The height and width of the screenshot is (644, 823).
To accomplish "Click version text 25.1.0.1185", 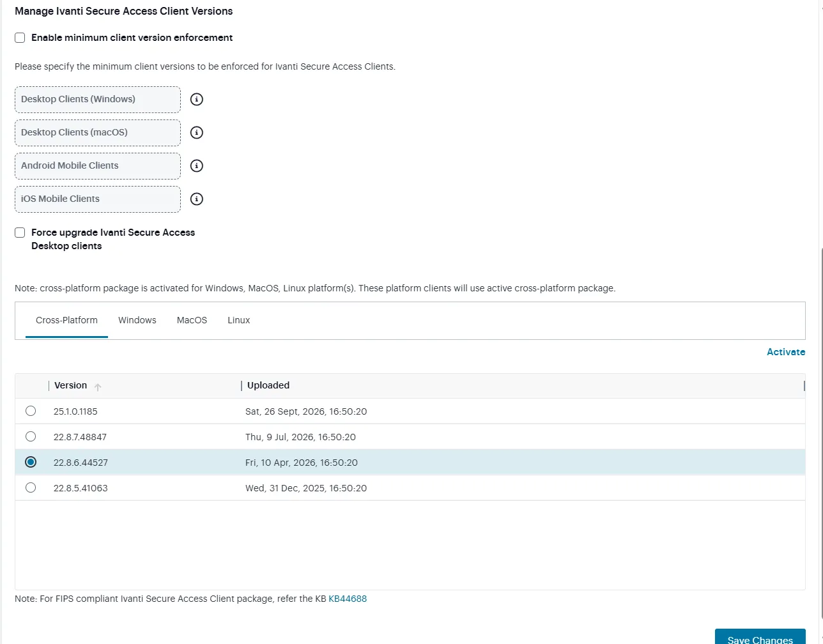I will [x=75, y=411].
